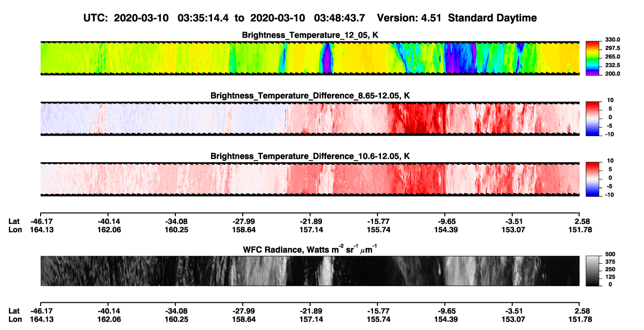Click the start time 03:35:14.4 in the header
The width and height of the screenshot is (644, 330).
pos(203,18)
